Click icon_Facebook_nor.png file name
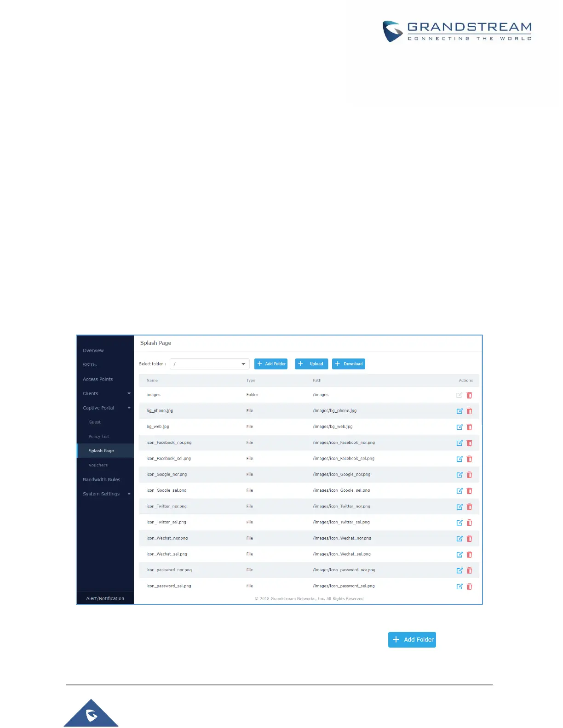 point(169,443)
